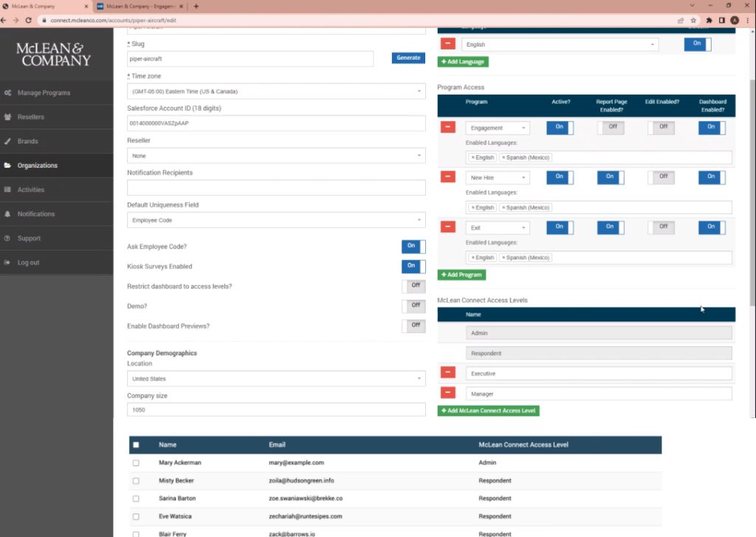The width and height of the screenshot is (756, 537).
Task: Click the Company size field
Action: [x=276, y=410]
